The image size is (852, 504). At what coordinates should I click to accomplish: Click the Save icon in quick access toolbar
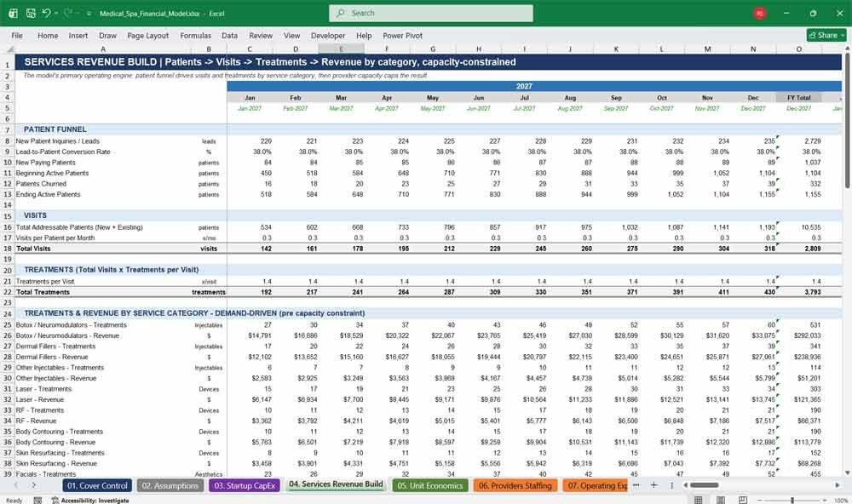(31, 13)
